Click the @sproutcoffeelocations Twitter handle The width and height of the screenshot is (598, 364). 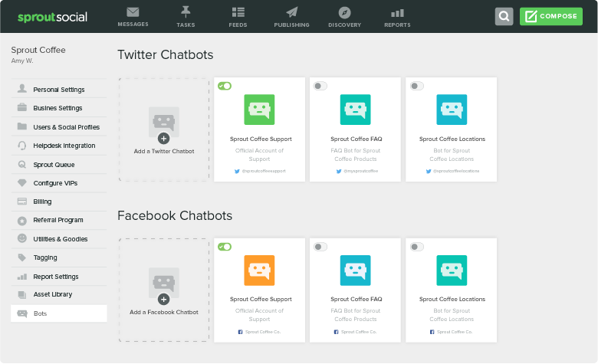(x=456, y=171)
